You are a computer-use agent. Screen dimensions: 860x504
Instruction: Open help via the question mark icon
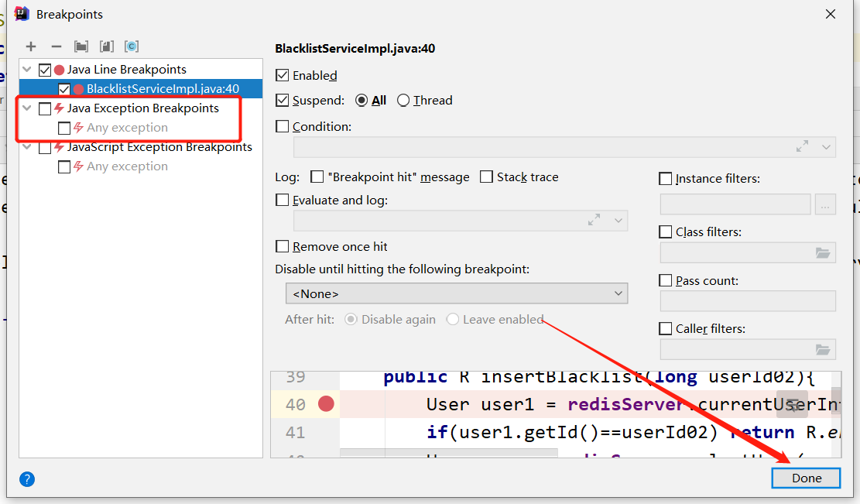pyautogui.click(x=26, y=478)
